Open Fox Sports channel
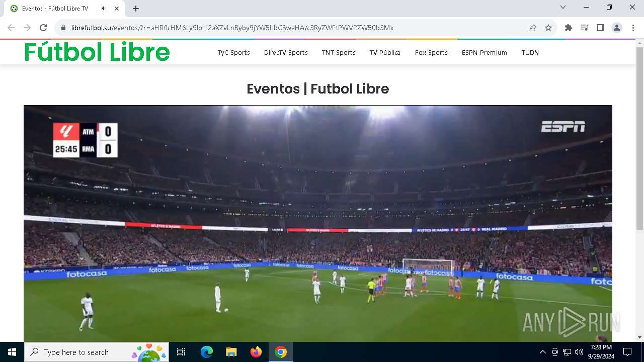The height and width of the screenshot is (362, 644). click(x=431, y=53)
